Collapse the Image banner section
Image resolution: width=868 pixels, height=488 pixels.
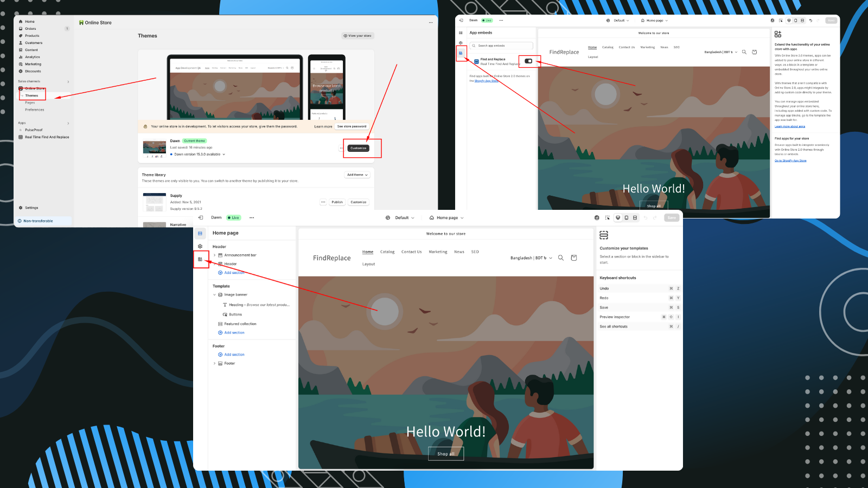tap(215, 294)
